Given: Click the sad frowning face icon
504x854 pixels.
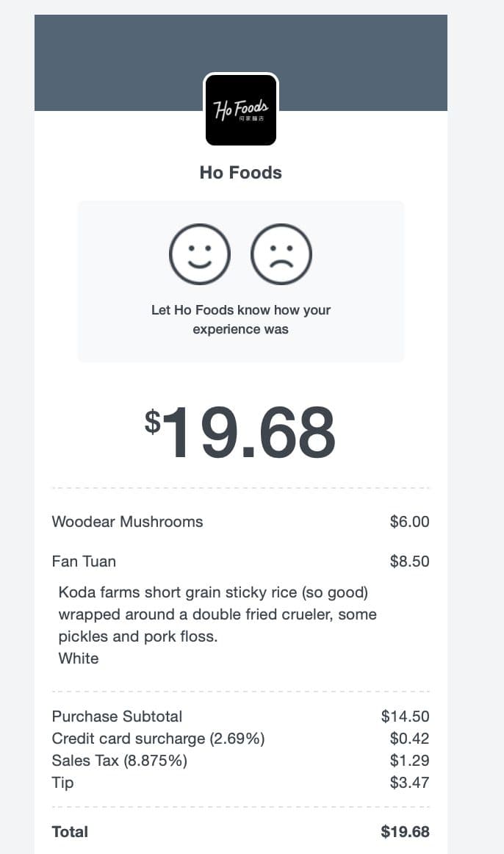Looking at the screenshot, I should coord(281,254).
